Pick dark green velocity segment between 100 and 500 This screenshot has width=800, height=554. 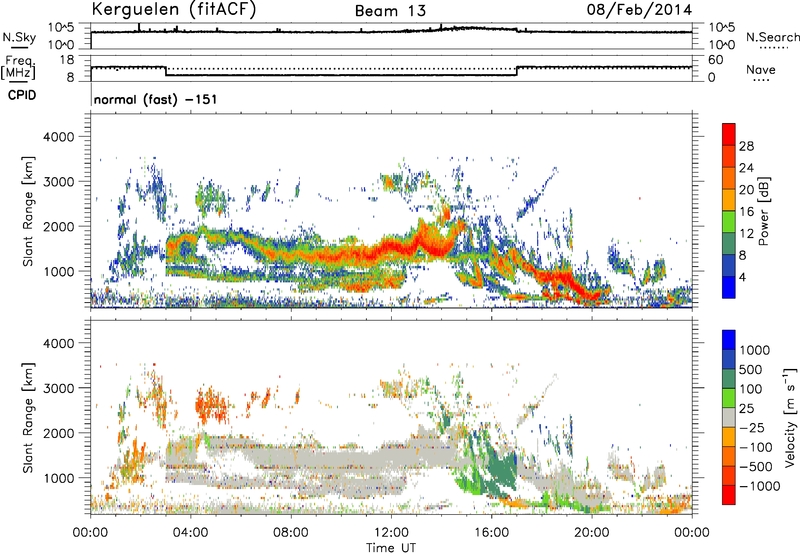(x=729, y=379)
